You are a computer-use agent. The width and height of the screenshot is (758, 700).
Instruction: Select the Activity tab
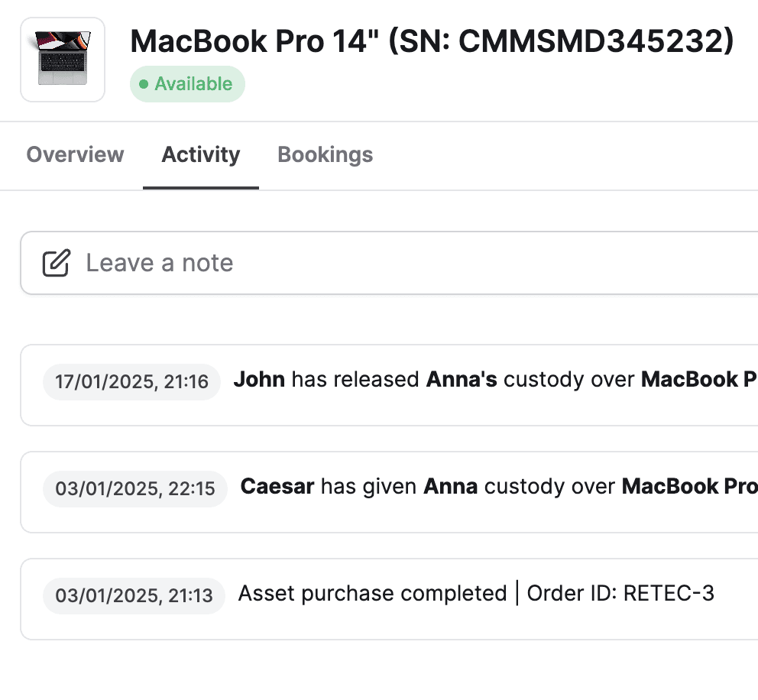[201, 154]
